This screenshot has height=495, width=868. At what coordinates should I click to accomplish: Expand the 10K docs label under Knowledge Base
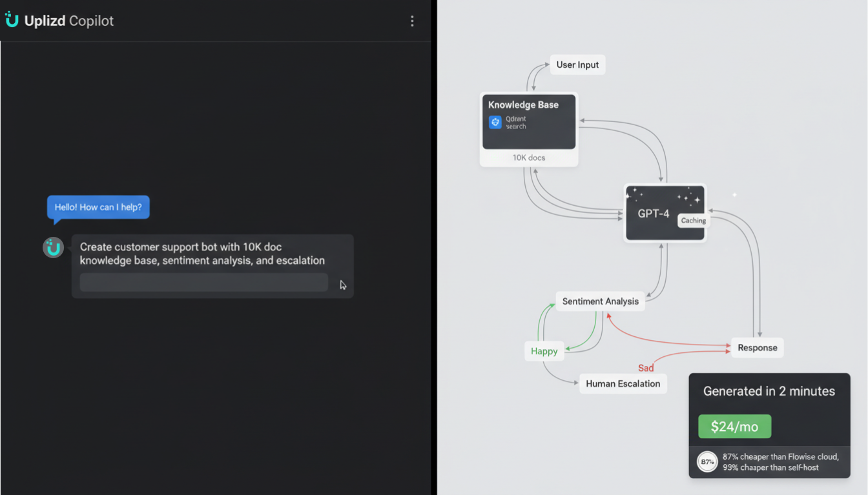[528, 157]
